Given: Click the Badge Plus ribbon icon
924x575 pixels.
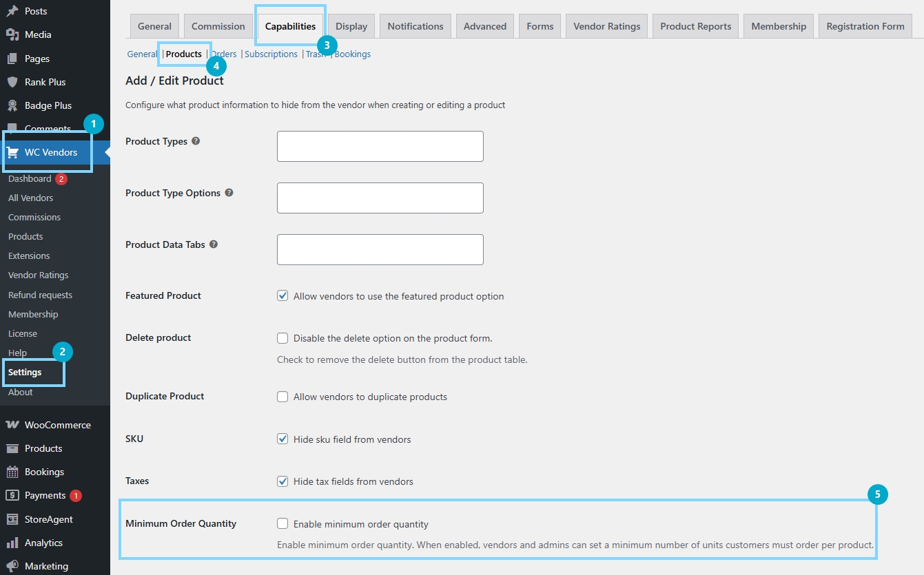Looking at the screenshot, I should [x=12, y=105].
